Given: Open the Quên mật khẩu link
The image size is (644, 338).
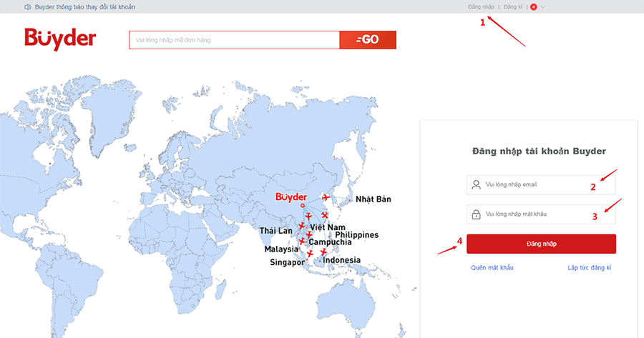Looking at the screenshot, I should pos(492,267).
